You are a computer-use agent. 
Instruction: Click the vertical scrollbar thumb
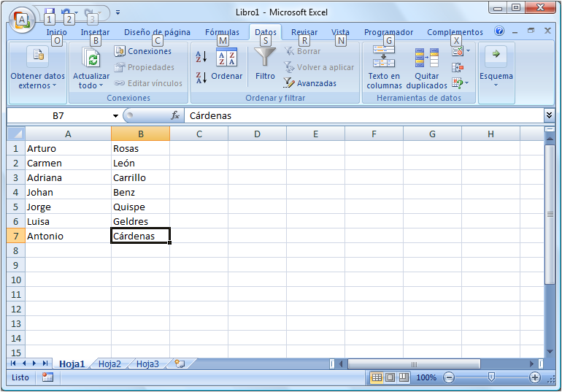coord(550,215)
